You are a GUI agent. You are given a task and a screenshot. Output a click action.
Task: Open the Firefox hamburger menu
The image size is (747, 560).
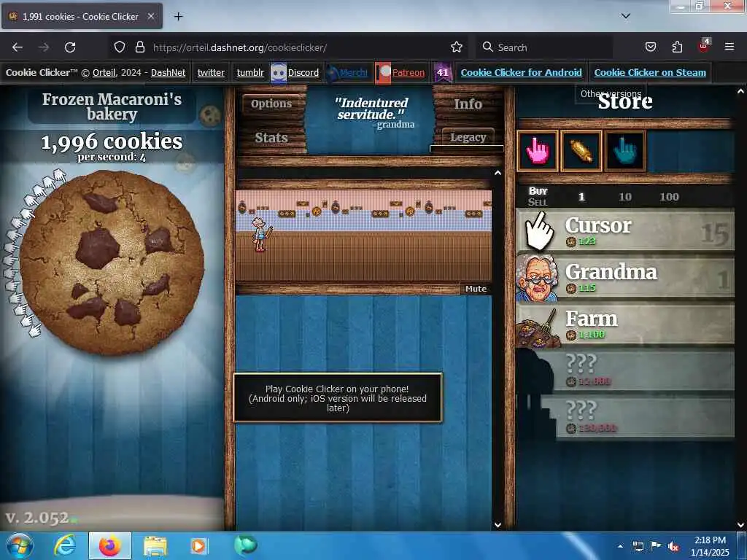[x=729, y=47]
